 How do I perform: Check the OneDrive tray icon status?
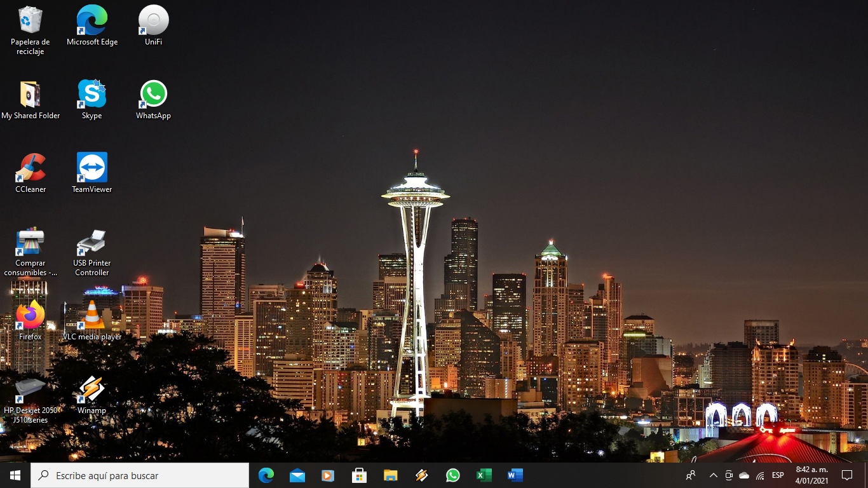click(744, 475)
